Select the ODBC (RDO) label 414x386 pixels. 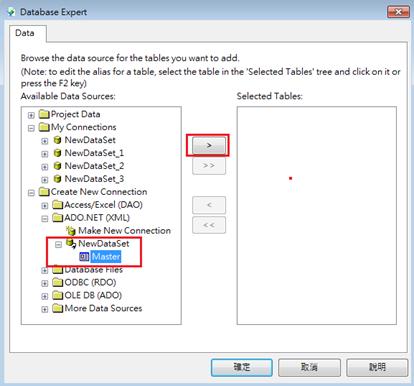[x=90, y=283]
